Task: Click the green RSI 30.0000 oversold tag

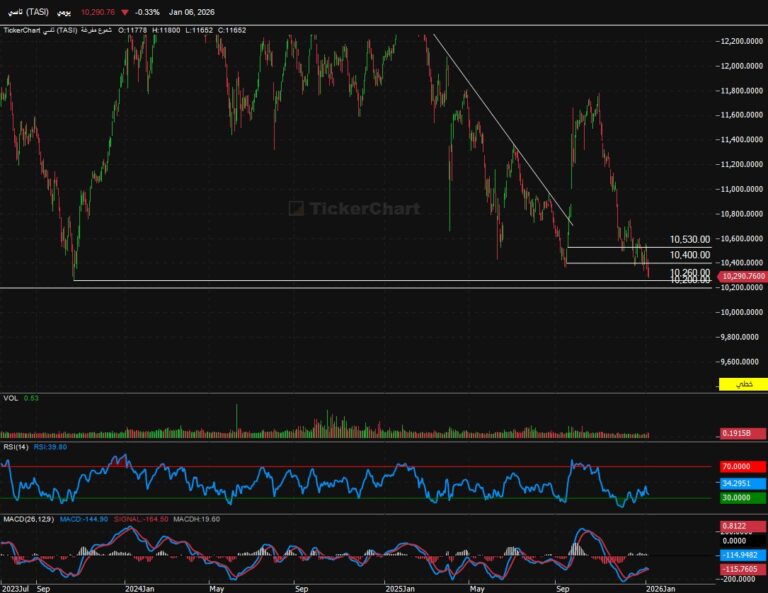Action: click(x=742, y=498)
